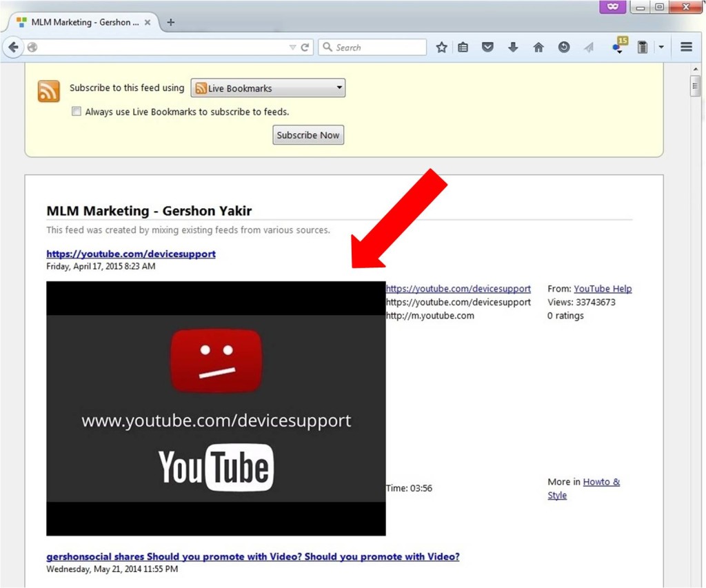Go back with the Back arrow button
The height and width of the screenshot is (588, 706).
click(13, 47)
